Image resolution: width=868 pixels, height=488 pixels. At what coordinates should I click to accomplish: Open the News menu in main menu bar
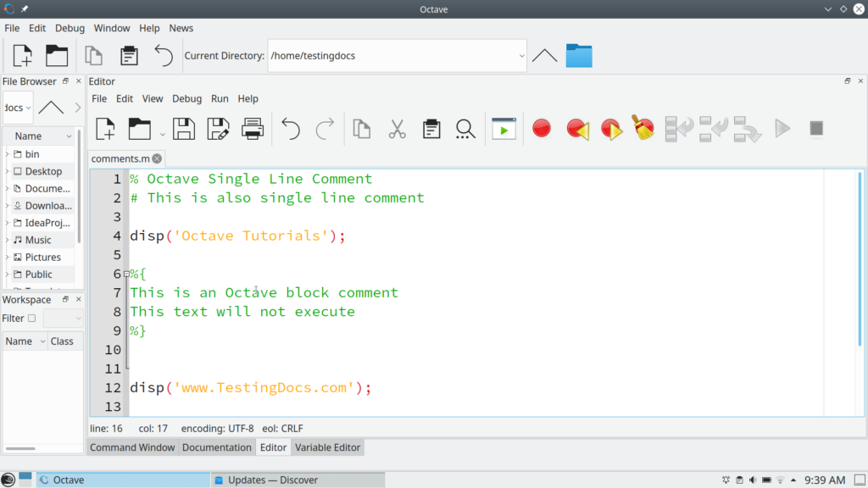(181, 28)
